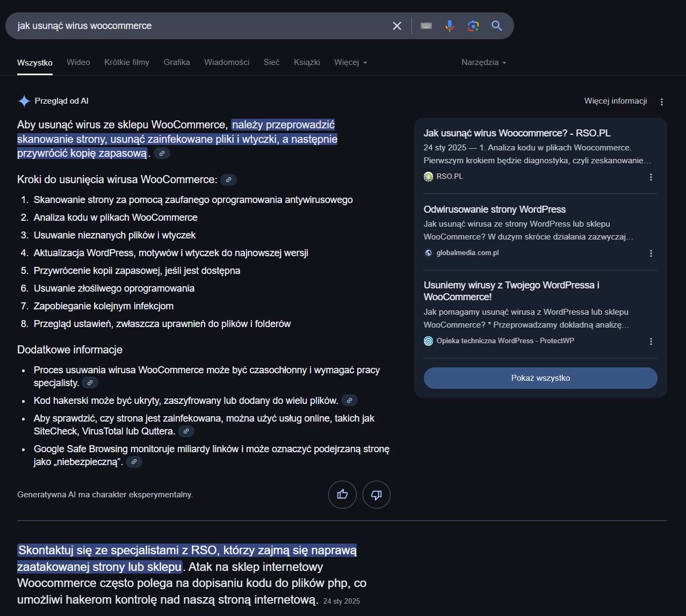This screenshot has width=686, height=616.
Task: Click the RSO.PL favicon
Action: tap(428, 177)
